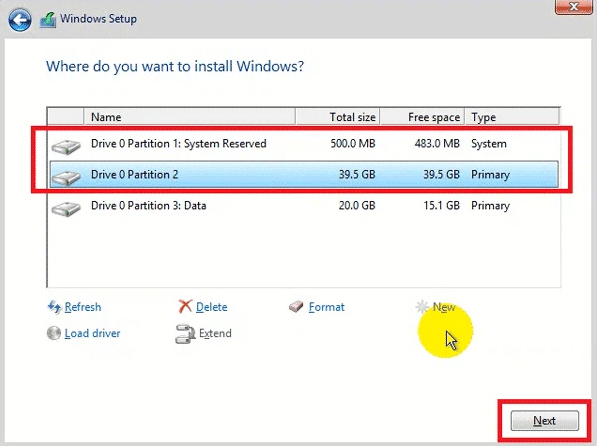
Task: Click drive icon for Partition 3: Data
Action: click(x=66, y=208)
